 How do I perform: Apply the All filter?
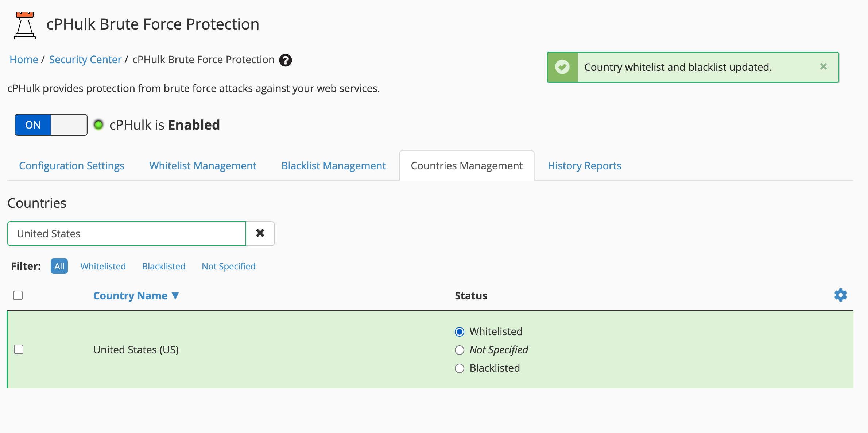pyautogui.click(x=59, y=266)
